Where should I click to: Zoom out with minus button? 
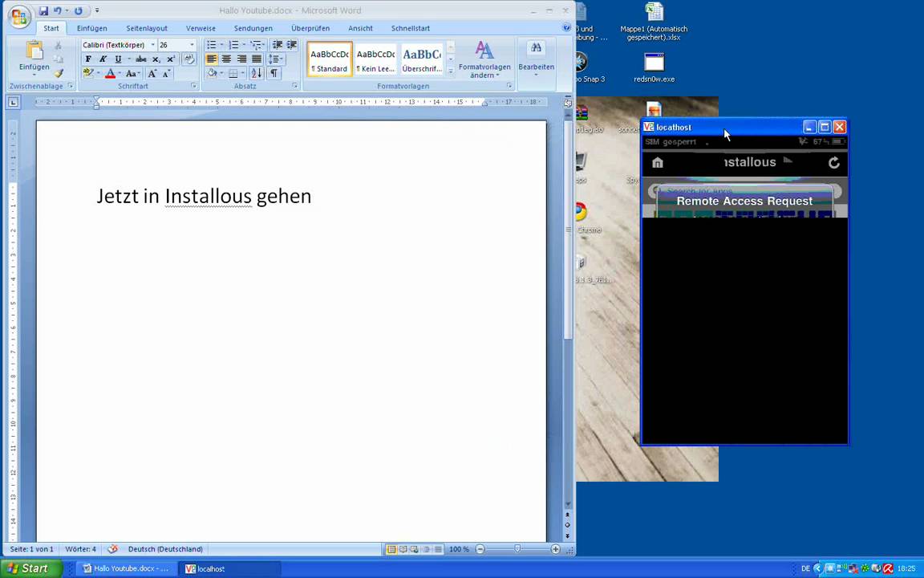pyautogui.click(x=480, y=549)
